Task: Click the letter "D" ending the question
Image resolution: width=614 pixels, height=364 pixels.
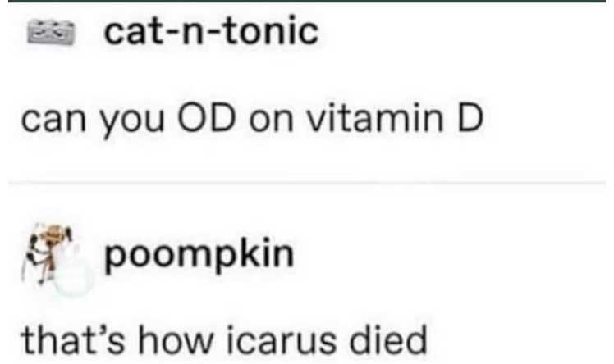Action: tap(470, 119)
